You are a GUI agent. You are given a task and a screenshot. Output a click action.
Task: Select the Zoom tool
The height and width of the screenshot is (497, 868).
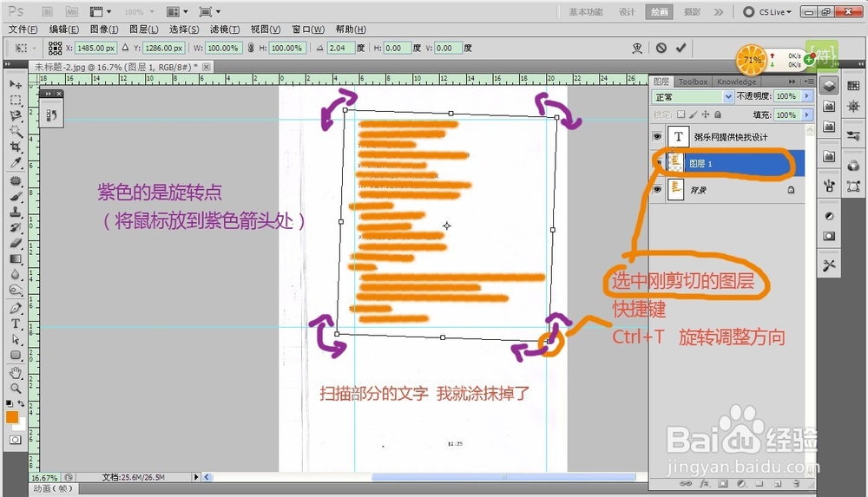[x=16, y=389]
